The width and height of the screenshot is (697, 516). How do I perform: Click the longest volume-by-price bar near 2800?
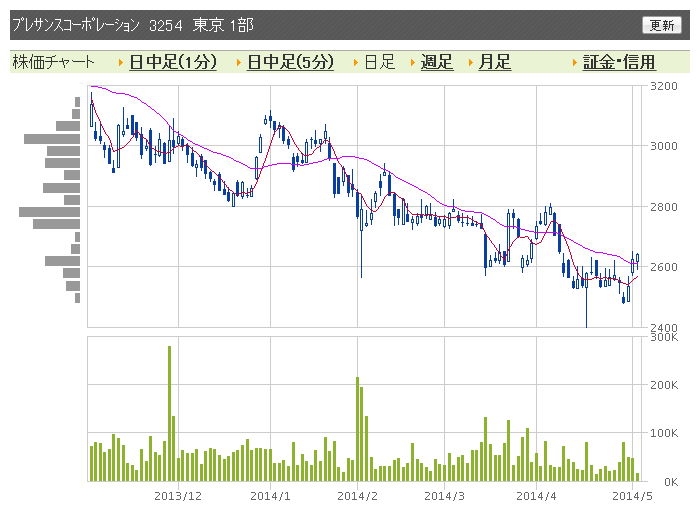[49, 212]
